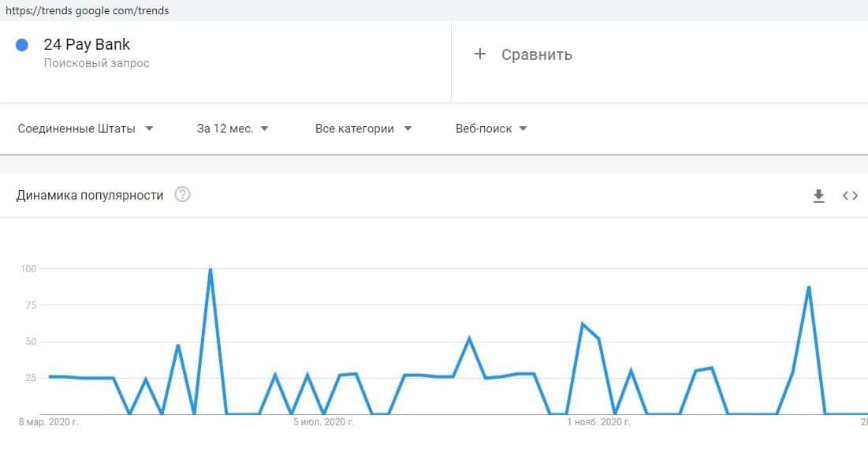Download the popularity chart data as CSV

pyautogui.click(x=818, y=196)
